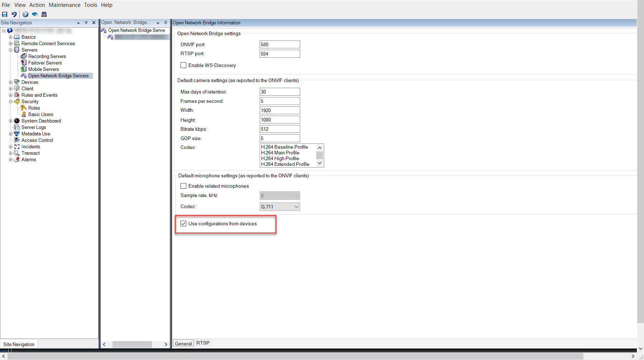Uncheck Use configurations from devices

coord(183,224)
